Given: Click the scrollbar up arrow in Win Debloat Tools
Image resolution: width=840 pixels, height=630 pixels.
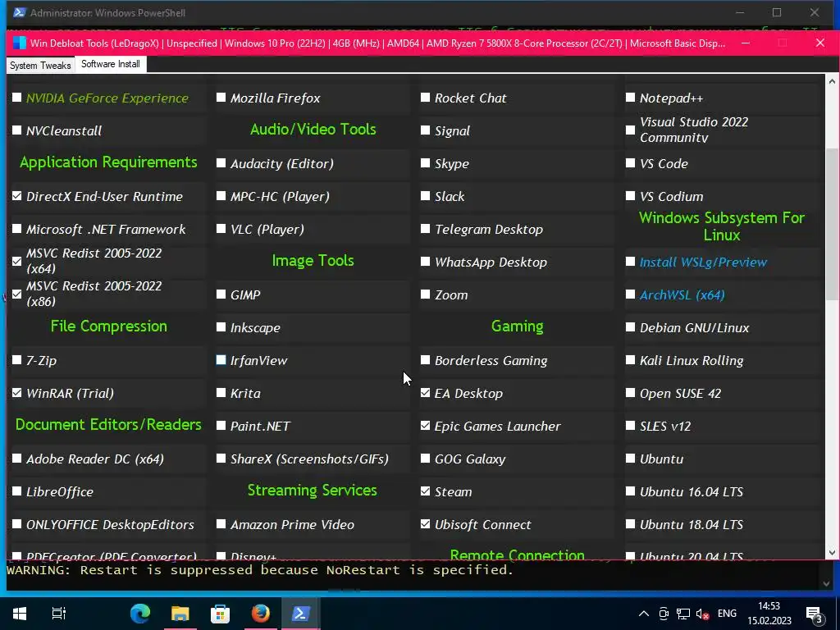Looking at the screenshot, I should (x=832, y=81).
